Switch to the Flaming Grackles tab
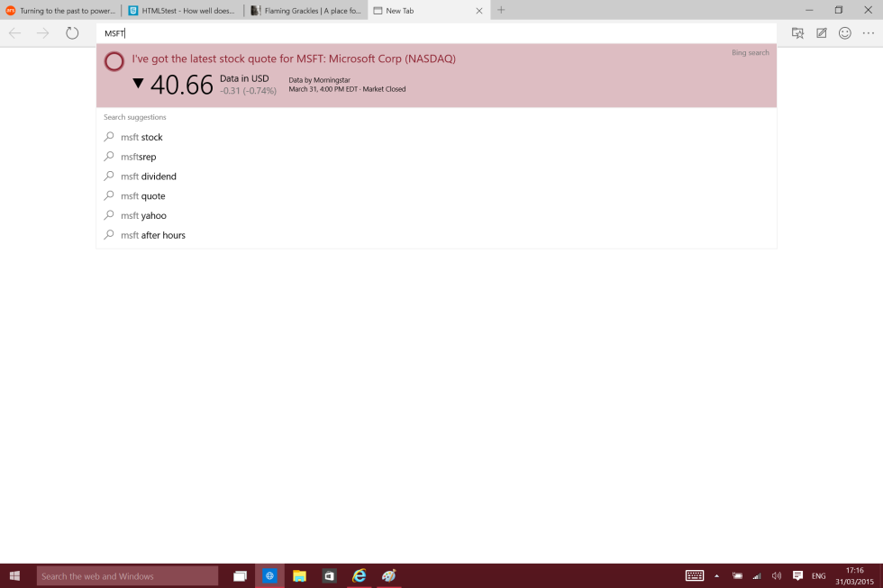 (x=305, y=11)
